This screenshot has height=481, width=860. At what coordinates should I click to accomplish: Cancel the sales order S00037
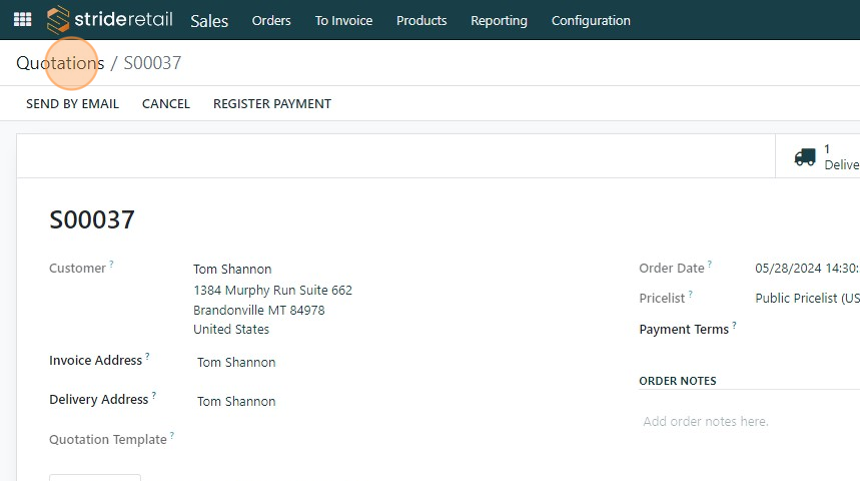tap(166, 104)
